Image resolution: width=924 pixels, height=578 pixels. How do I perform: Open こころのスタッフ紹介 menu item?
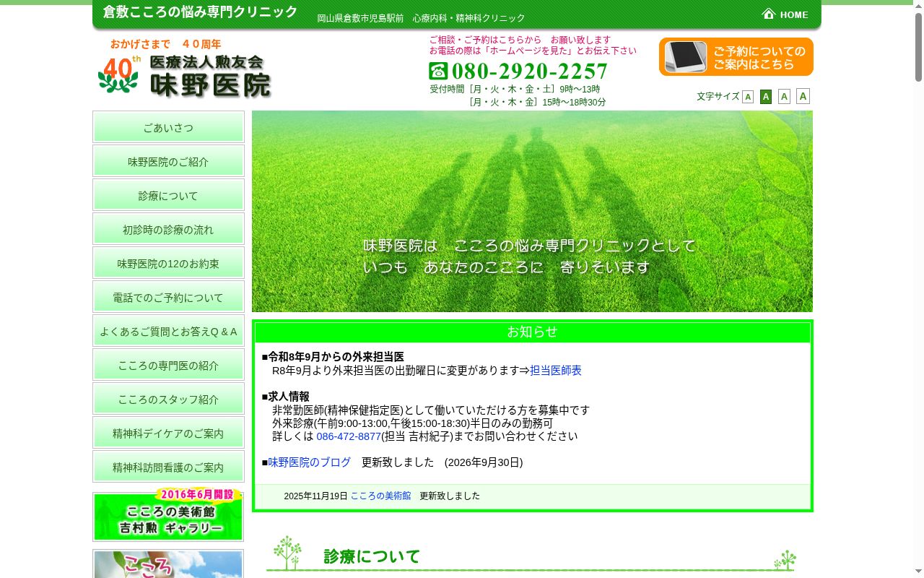168,399
